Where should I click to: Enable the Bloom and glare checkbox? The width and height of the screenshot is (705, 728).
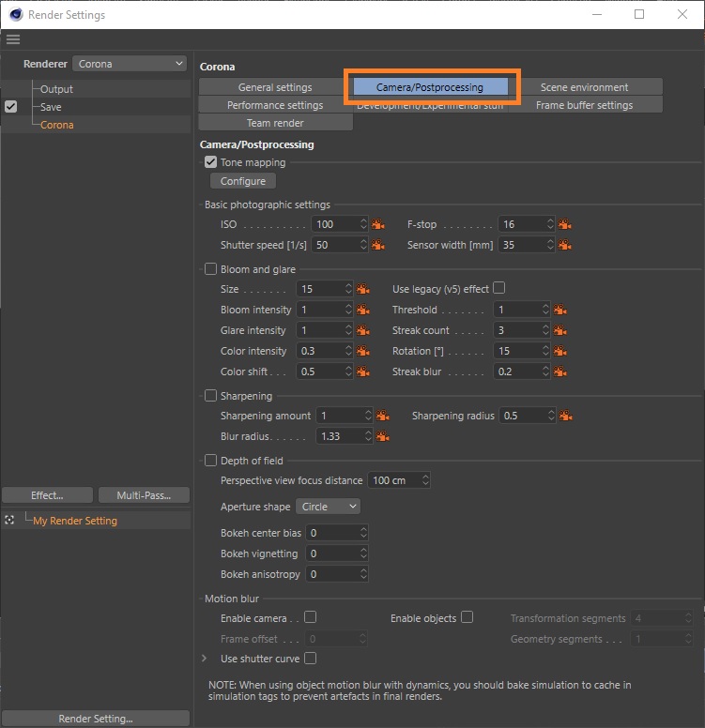(x=210, y=269)
